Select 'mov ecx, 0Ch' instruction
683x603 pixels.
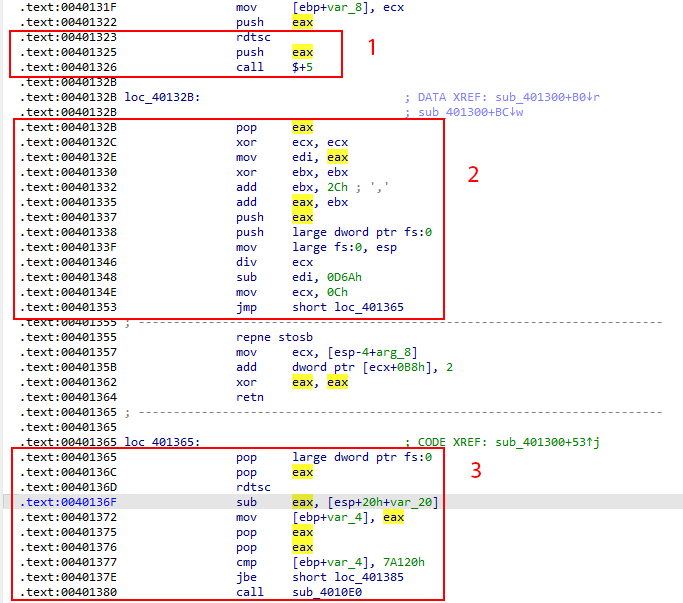click(x=292, y=292)
